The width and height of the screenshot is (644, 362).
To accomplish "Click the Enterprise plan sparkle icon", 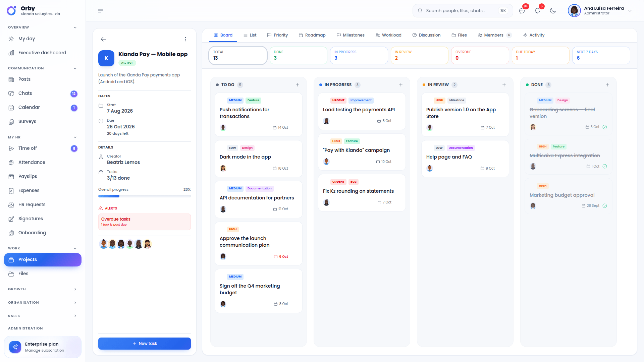I will pos(15,347).
